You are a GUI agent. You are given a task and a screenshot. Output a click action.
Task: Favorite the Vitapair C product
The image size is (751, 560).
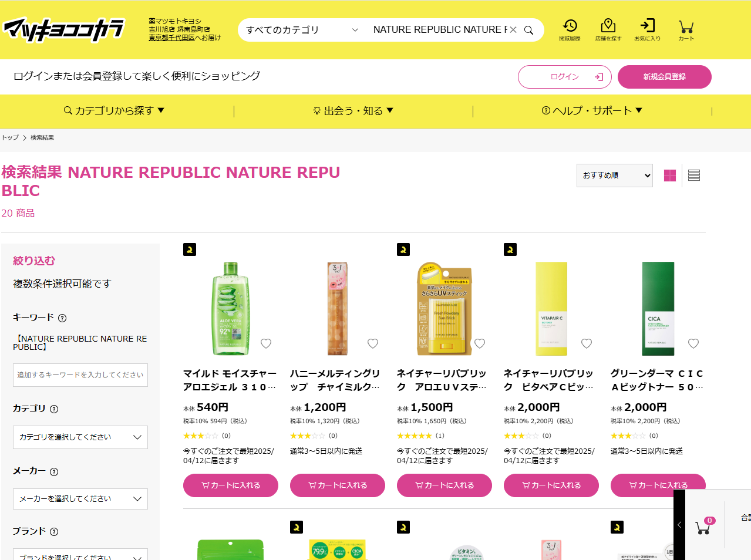pos(587,343)
